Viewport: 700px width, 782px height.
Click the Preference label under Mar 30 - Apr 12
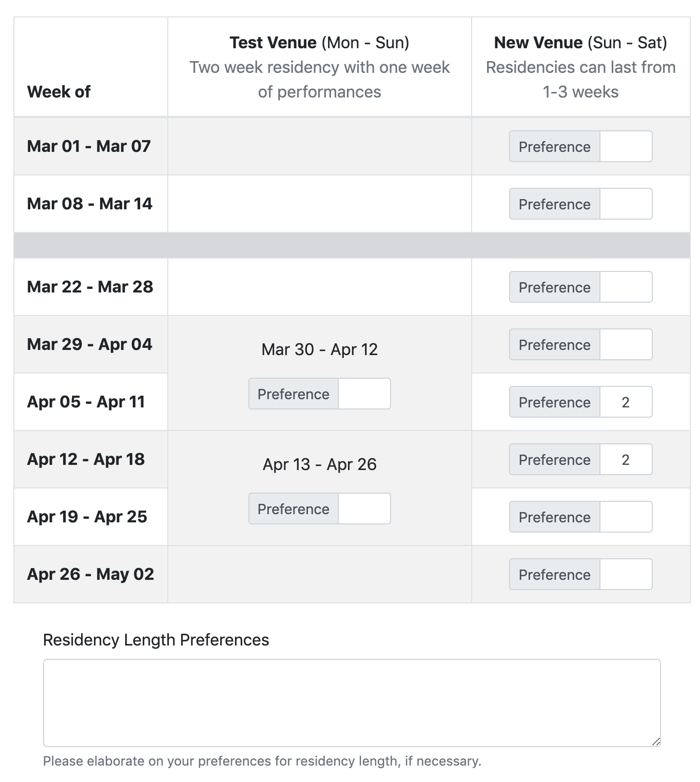[x=294, y=394]
